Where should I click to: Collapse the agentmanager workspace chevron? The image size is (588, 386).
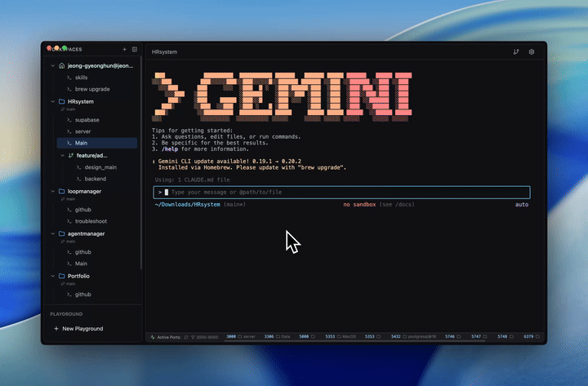[x=53, y=233]
